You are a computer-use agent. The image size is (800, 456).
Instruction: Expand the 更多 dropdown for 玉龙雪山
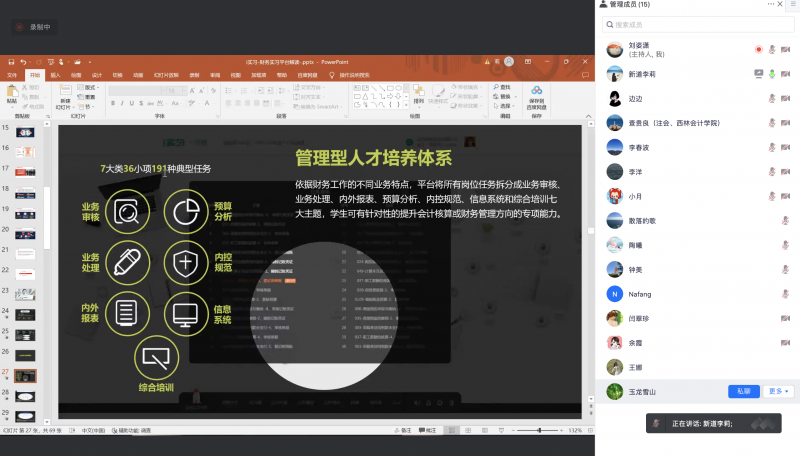(x=779, y=391)
